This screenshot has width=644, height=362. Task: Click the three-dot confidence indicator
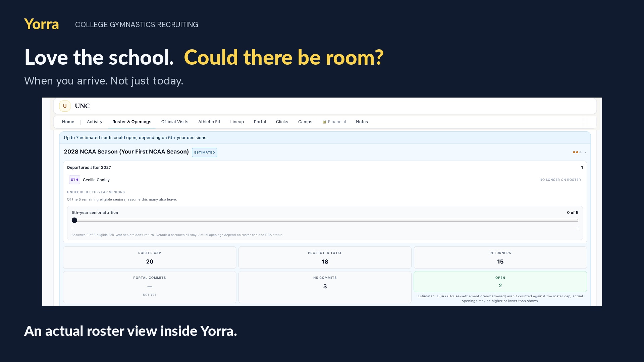click(577, 152)
